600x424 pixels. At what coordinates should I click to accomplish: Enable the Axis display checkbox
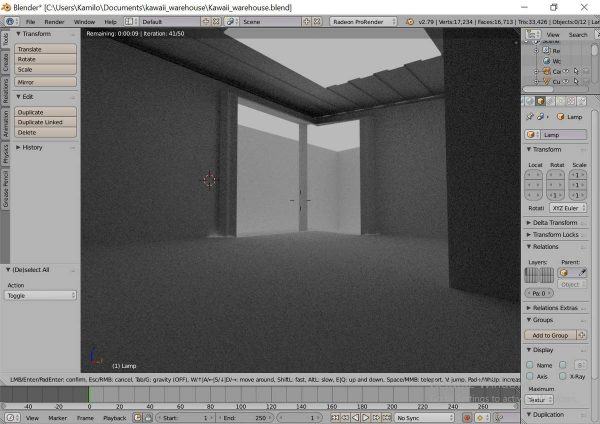coord(531,376)
